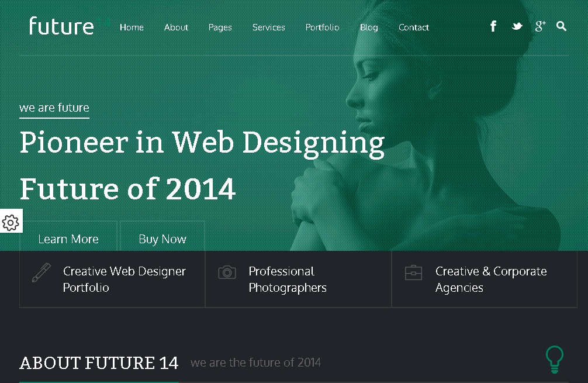Screen dimensions: 588x383
Task: Expand the Services menu
Action: click(268, 27)
